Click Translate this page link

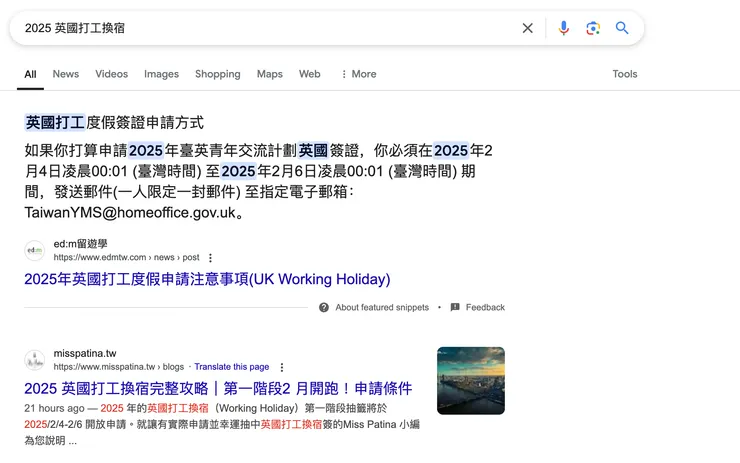(232, 367)
